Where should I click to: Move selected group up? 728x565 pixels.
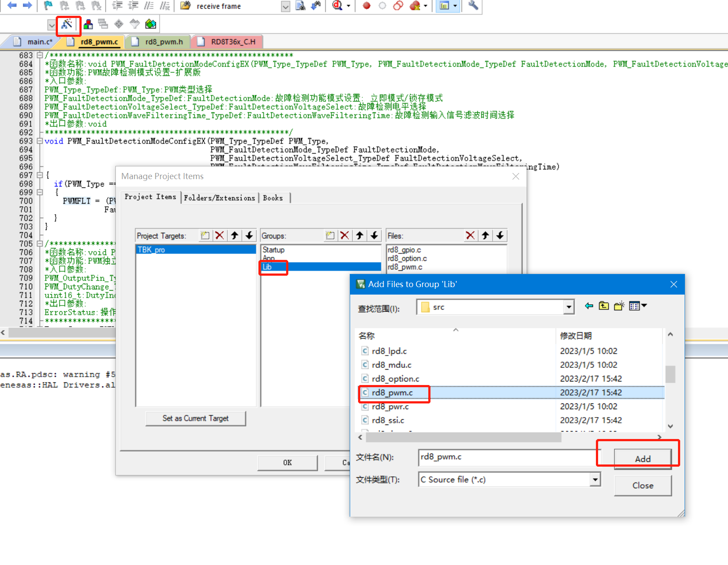coord(360,235)
